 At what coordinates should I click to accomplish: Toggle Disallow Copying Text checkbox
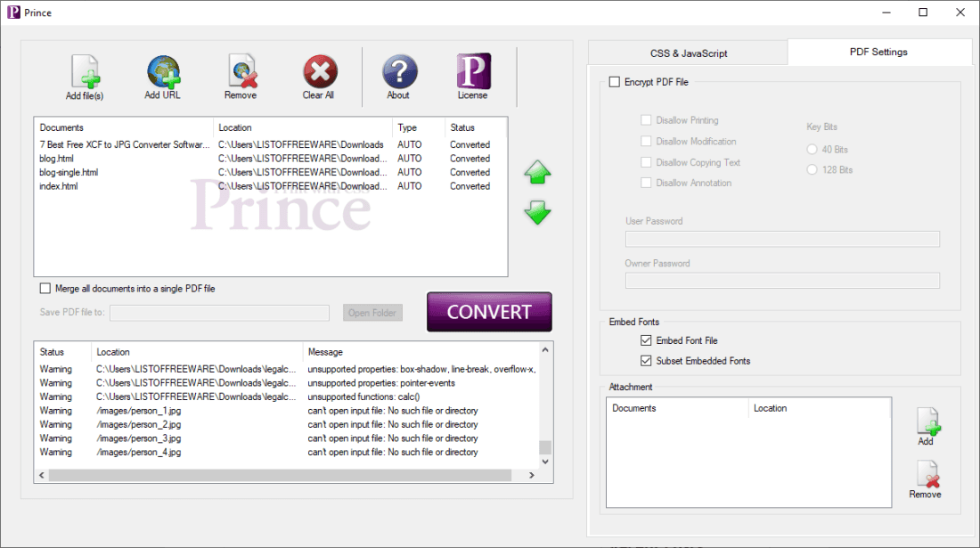pos(646,162)
